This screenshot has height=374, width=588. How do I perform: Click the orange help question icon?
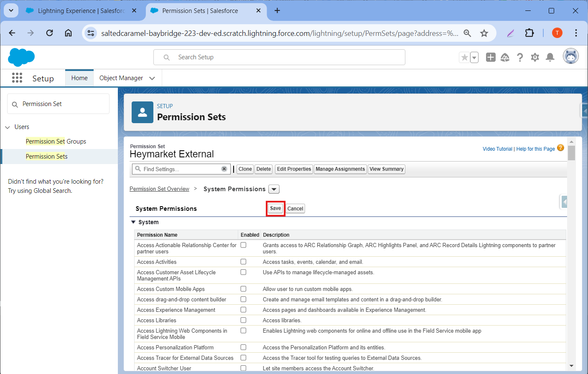click(561, 148)
